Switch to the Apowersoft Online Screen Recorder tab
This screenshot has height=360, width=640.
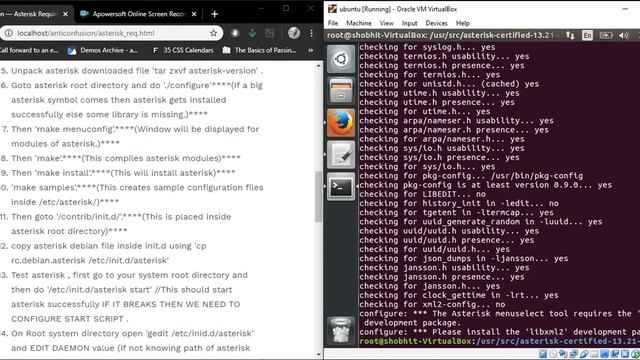point(138,14)
